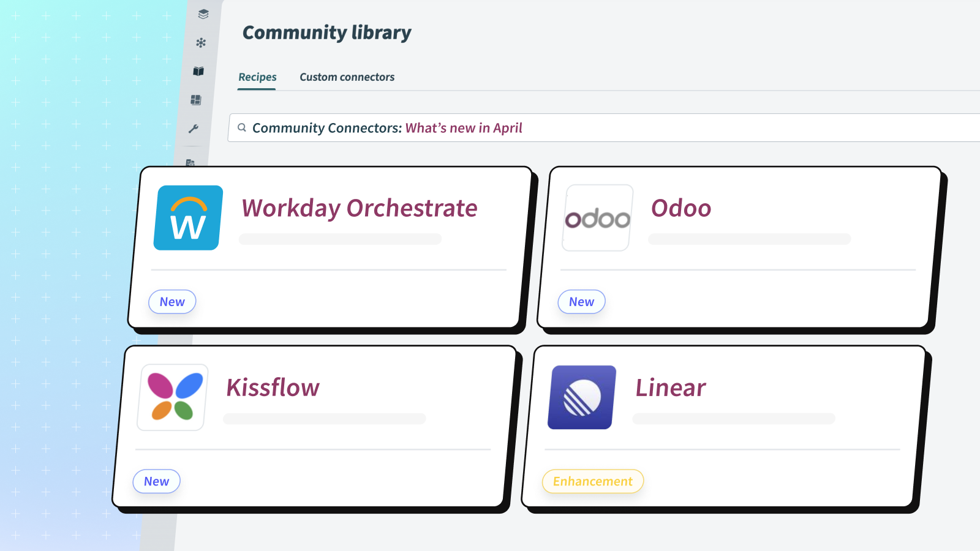Open the book library sidebar icon
Screen dimensions: 980x551
[x=198, y=72]
